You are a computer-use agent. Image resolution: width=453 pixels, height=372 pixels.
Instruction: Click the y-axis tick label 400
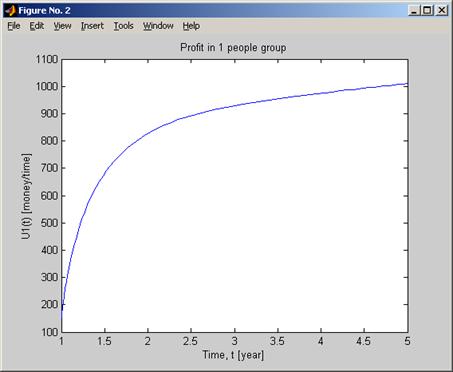click(49, 250)
